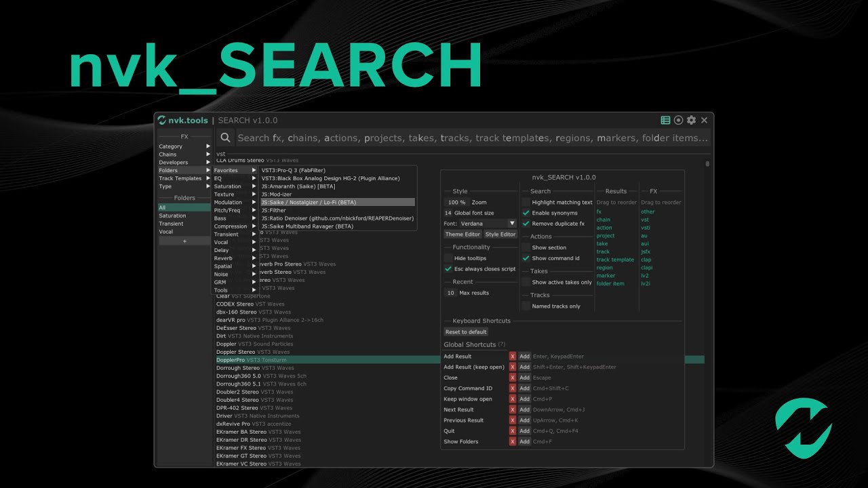Click the Max results value 10
This screenshot has width=868, height=488.
point(450,293)
